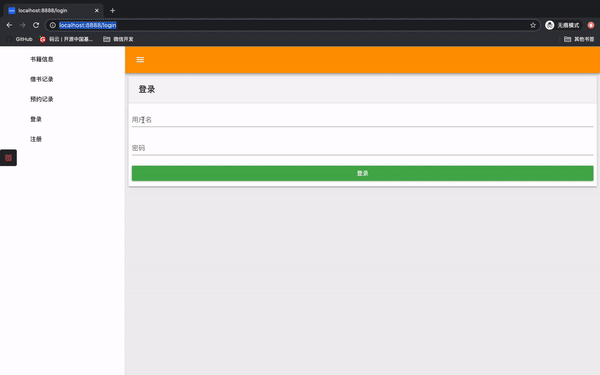This screenshot has width=600, height=375.
Task: Reload the page with refresh icon
Action: click(x=36, y=25)
